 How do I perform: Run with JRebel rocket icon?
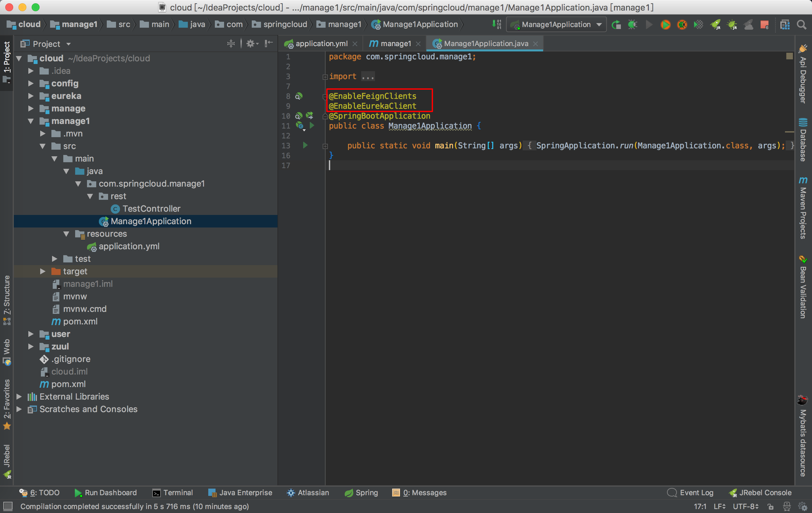(715, 25)
